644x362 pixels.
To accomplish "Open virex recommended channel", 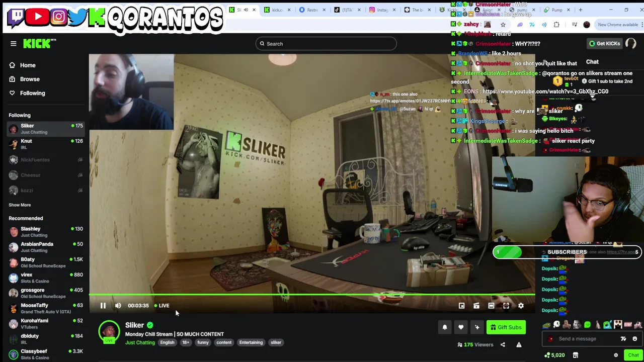I will (x=45, y=278).
